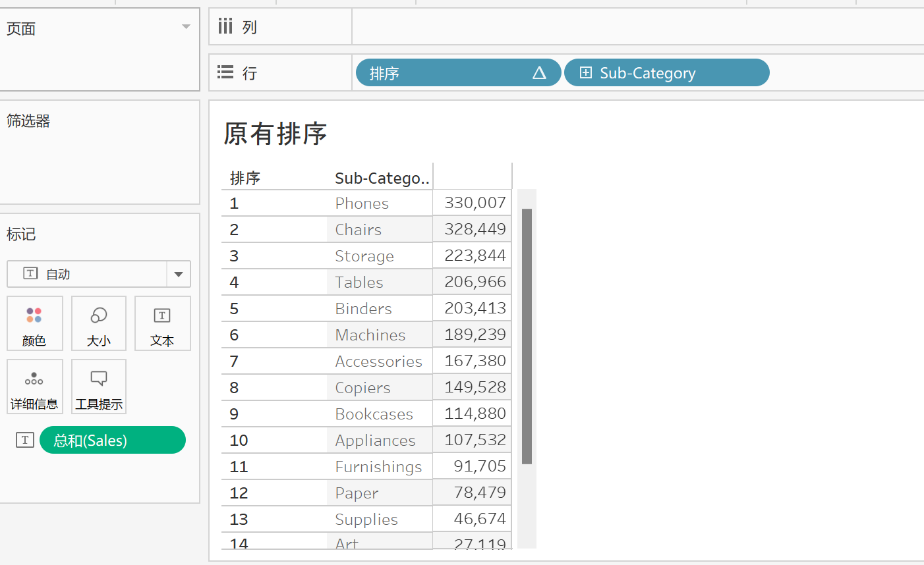Click the columns shelf icon next to 列
Screen dimensions: 924x565
click(225, 26)
